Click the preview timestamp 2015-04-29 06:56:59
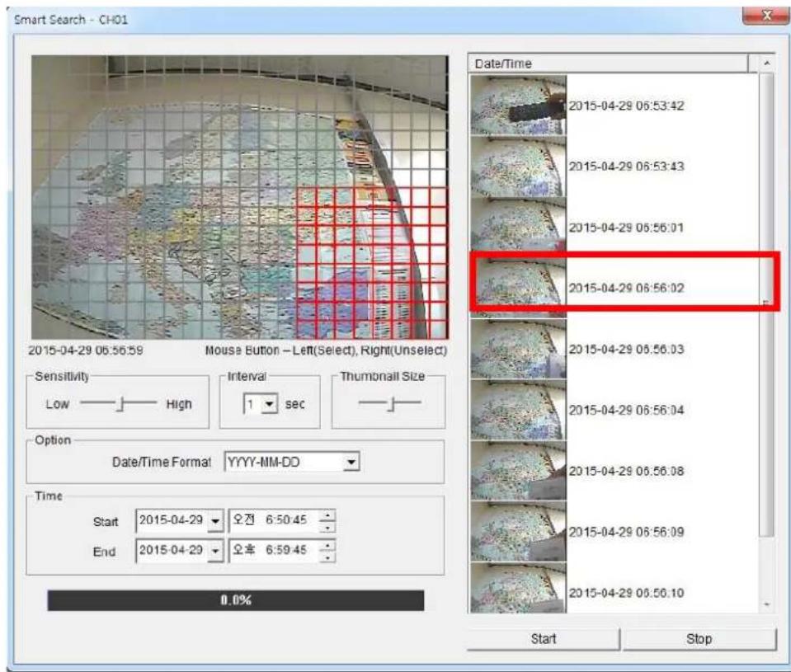 point(85,350)
